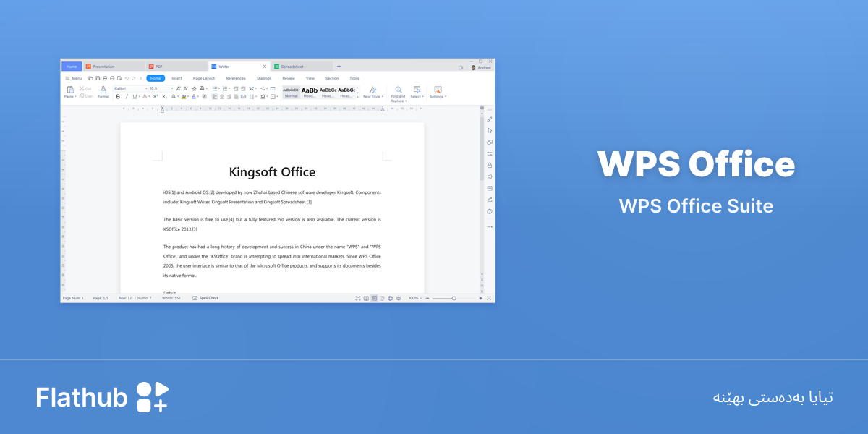Toggle left text alignment
868x434 pixels.
coord(215,96)
